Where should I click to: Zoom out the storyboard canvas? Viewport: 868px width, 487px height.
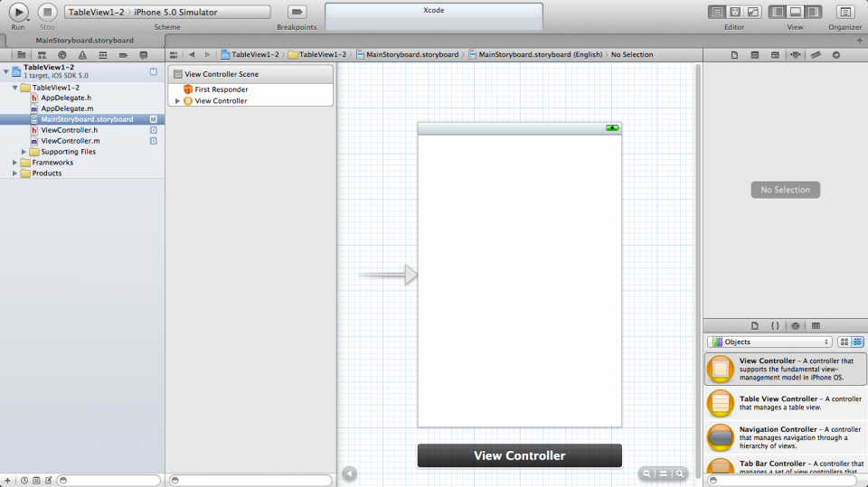pos(646,473)
